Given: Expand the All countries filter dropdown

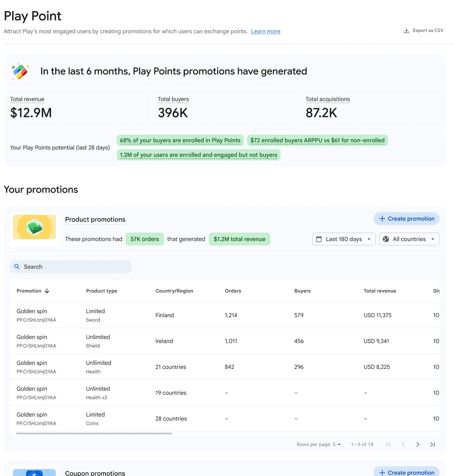Looking at the screenshot, I should [409, 239].
